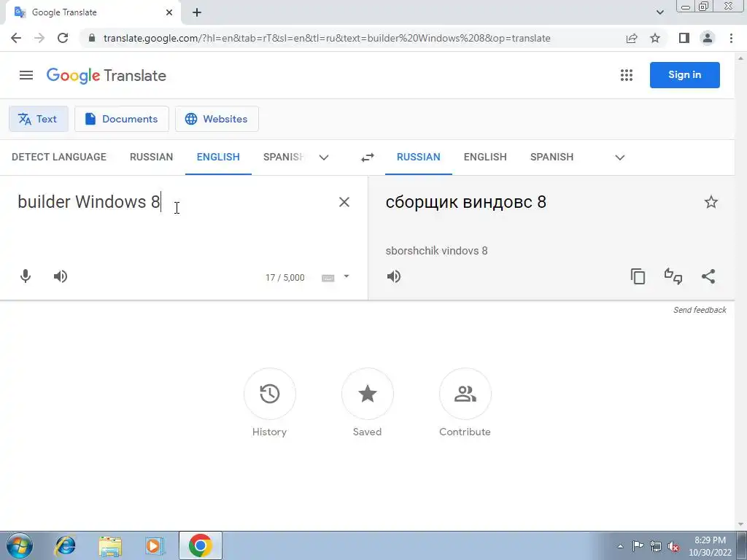The width and height of the screenshot is (747, 560).
Task: Launch Internet Explorer from taskbar
Action: pos(65,545)
